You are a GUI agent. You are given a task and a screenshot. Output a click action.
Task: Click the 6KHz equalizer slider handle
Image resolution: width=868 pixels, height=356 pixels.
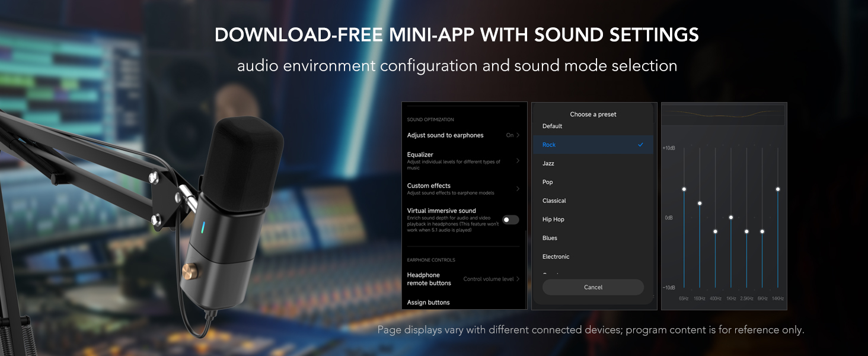click(762, 231)
